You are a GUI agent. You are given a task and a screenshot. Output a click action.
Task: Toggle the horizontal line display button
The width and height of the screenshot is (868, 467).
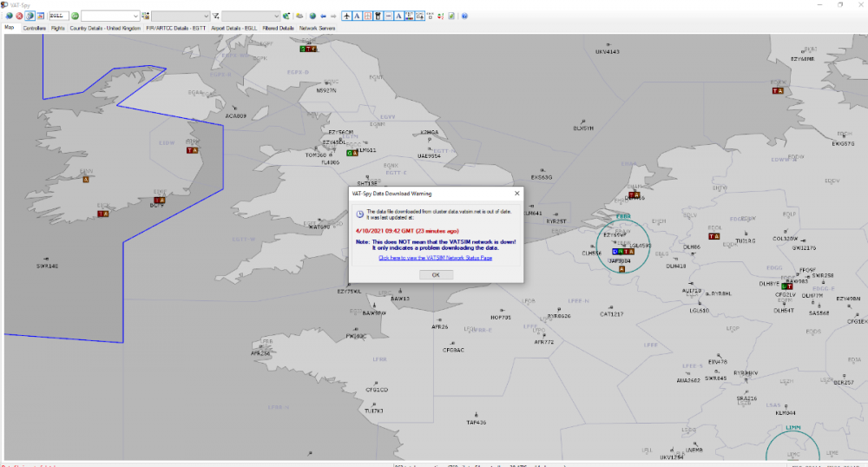pyautogui.click(x=388, y=16)
